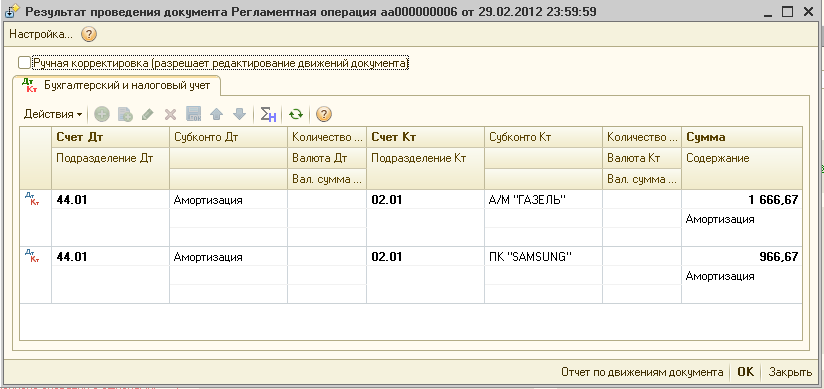
Task: Click the Закрыть button
Action: coord(790,372)
